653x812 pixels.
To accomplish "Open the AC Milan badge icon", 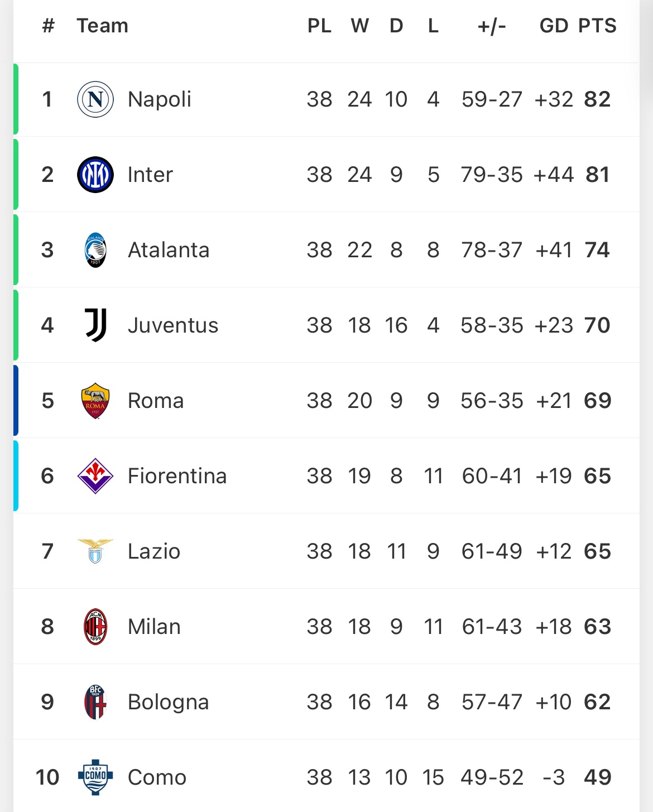I will tap(95, 627).
